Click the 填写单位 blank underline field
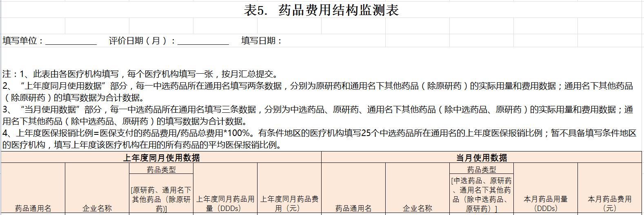The width and height of the screenshot is (644, 215). pos(71,41)
